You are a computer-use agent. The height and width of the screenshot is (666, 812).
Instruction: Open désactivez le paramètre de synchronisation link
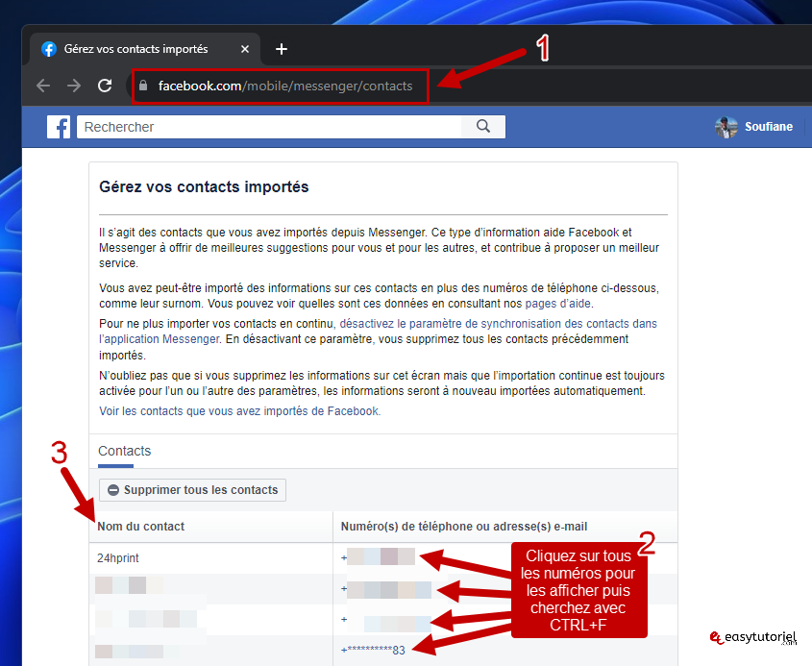(x=378, y=332)
